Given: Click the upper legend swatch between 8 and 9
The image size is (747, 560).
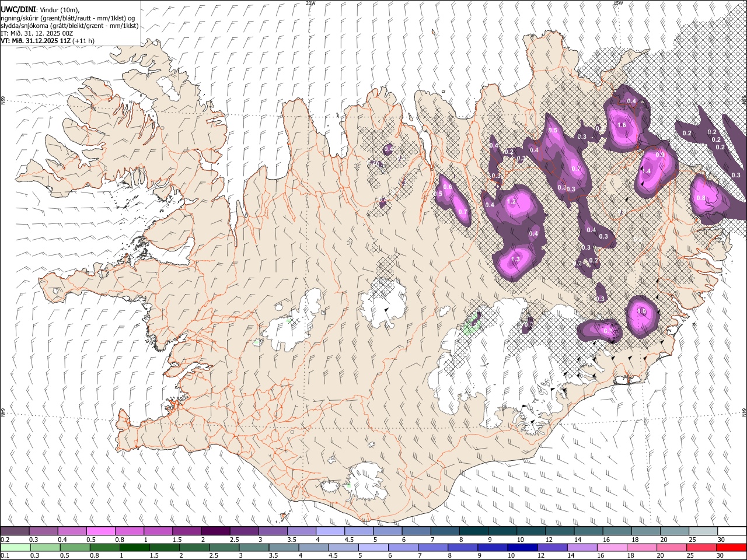Looking at the screenshot, I should 473,531.
